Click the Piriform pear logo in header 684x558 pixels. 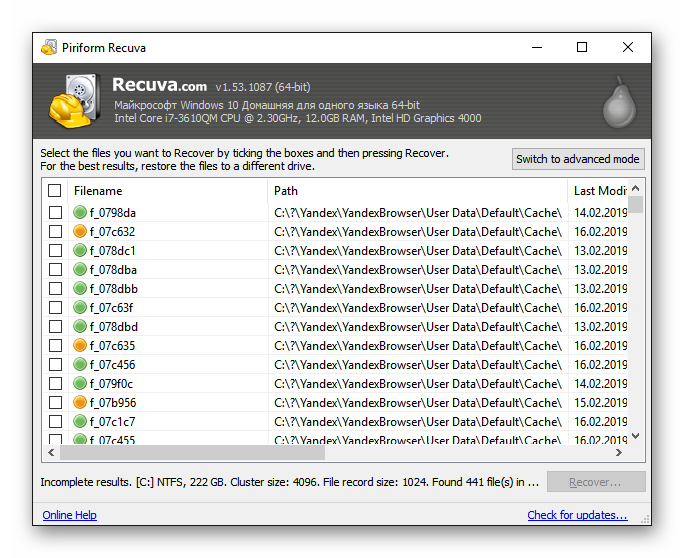pyautogui.click(x=619, y=103)
